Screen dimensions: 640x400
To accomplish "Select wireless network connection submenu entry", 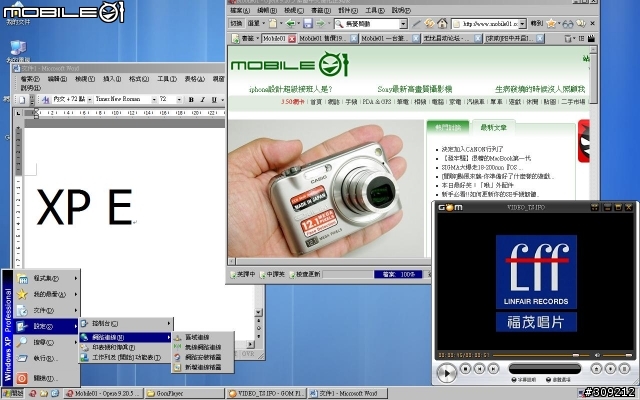I will (203, 347).
